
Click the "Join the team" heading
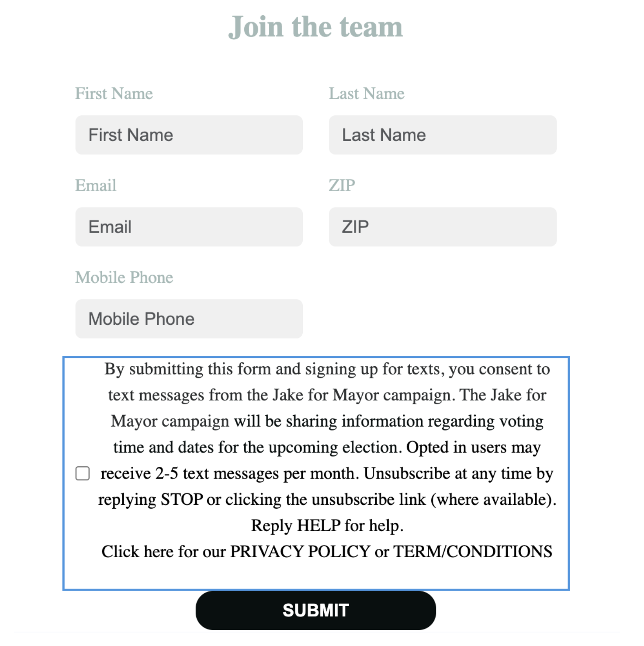coord(315,27)
